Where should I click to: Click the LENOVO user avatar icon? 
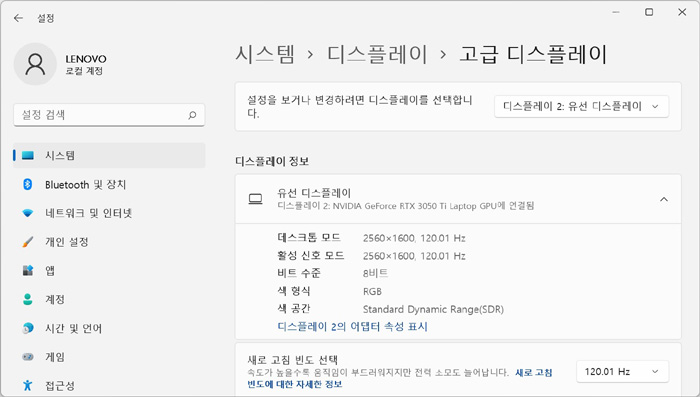pos(35,64)
